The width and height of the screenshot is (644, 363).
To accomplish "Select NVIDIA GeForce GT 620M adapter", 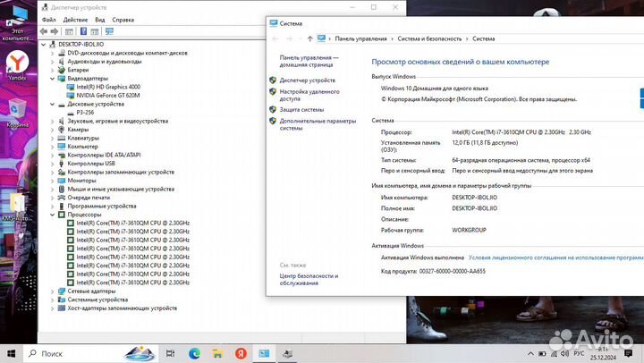I will coord(108,96).
